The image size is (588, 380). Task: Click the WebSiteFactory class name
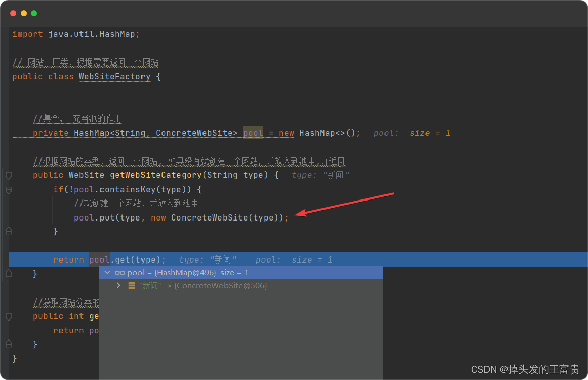115,76
